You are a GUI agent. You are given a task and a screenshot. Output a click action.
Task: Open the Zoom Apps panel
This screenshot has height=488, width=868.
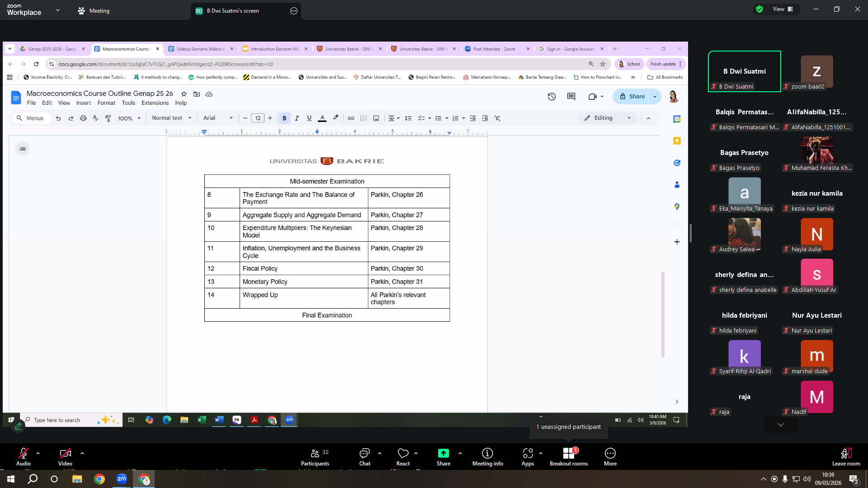528,457
